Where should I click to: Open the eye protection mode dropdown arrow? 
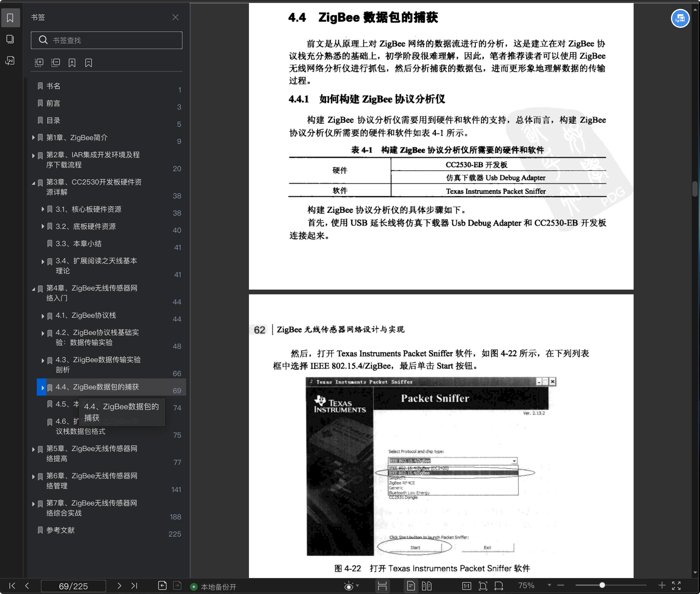358,586
